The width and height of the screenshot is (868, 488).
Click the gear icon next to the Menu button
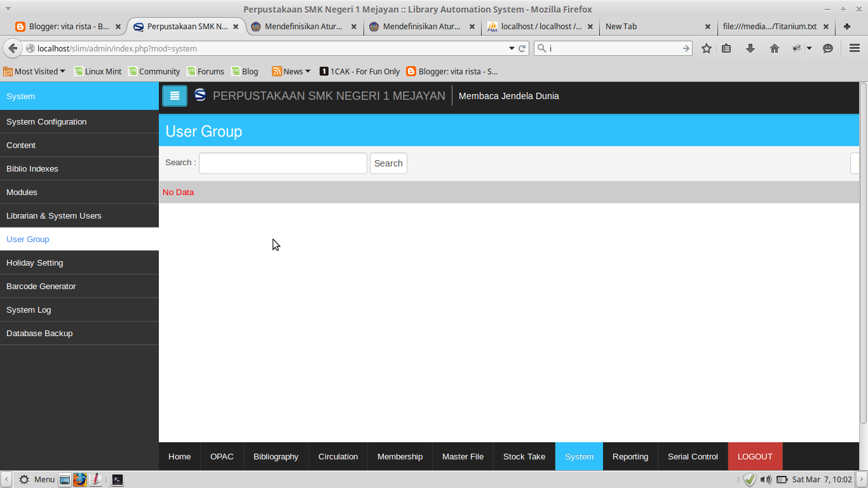pos(24,479)
